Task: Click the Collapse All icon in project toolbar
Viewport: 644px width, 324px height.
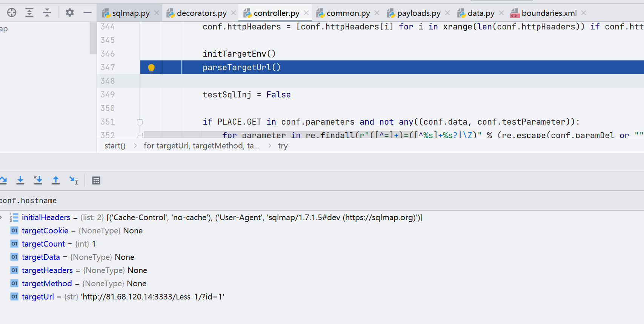Action: pyautogui.click(x=47, y=13)
